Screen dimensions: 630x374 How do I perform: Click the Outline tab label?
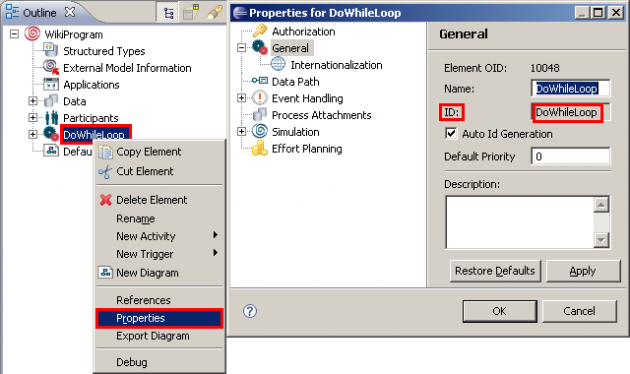[39, 13]
